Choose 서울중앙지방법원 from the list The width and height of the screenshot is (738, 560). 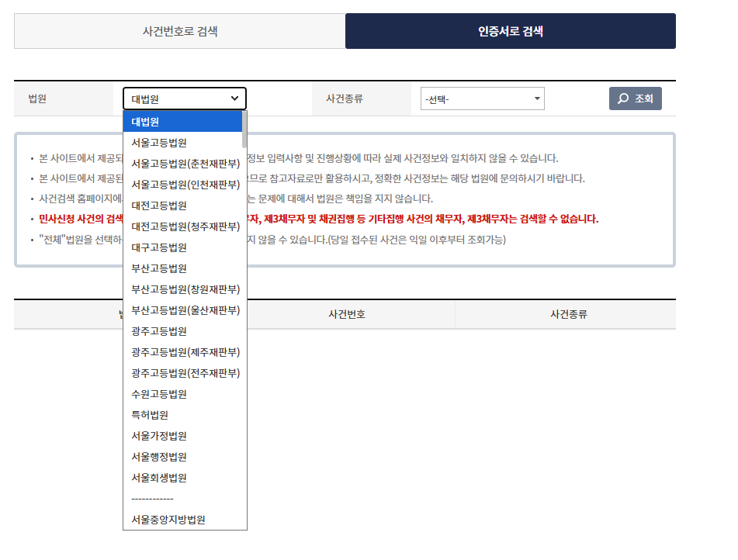click(x=182, y=520)
